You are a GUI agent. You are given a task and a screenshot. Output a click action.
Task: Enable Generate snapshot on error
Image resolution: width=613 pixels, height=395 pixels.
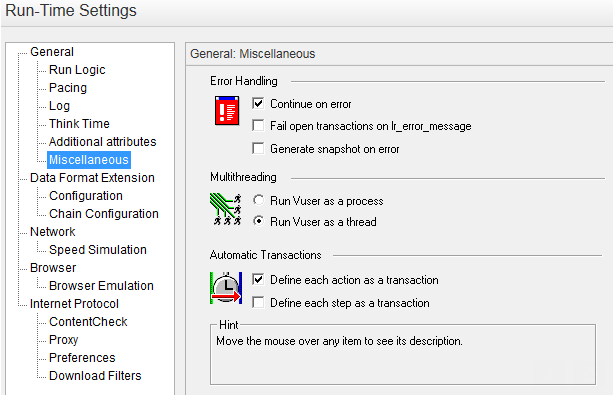point(258,149)
